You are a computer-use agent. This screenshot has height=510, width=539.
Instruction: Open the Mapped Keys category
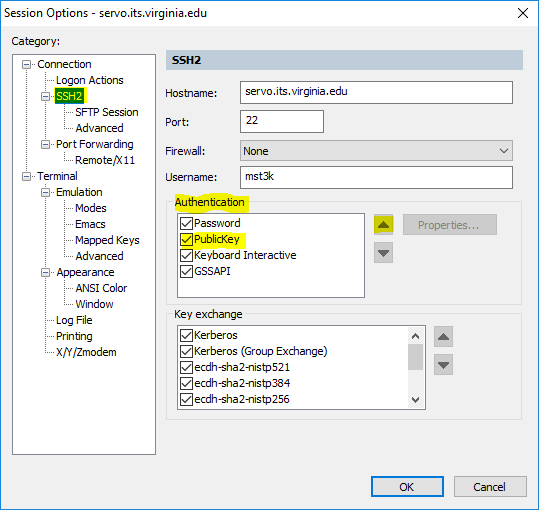pyautogui.click(x=107, y=240)
